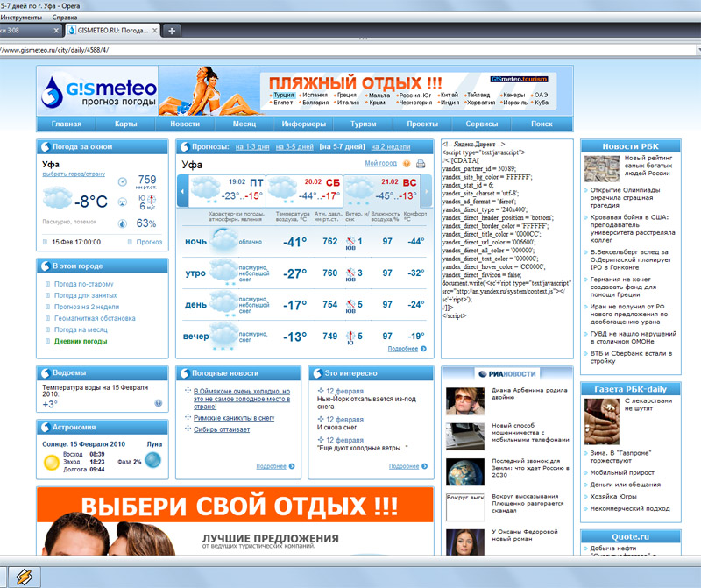Open Погода для занятых link

85,295
